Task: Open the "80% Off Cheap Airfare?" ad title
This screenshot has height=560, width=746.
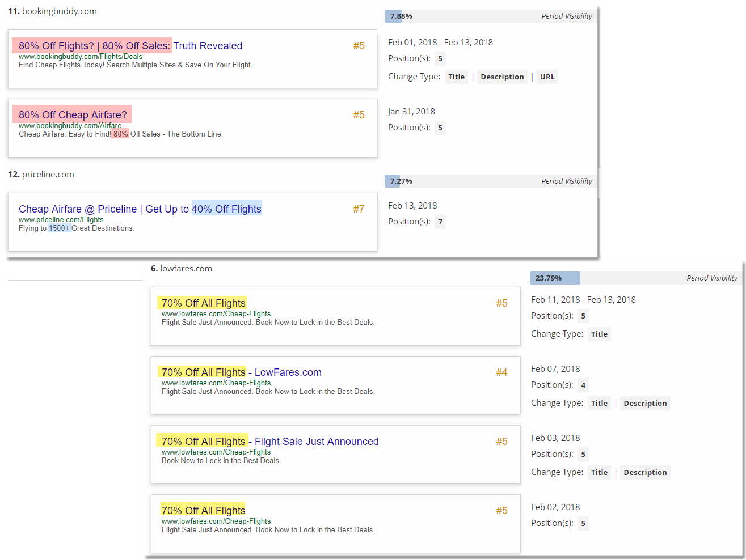Action: click(x=73, y=115)
